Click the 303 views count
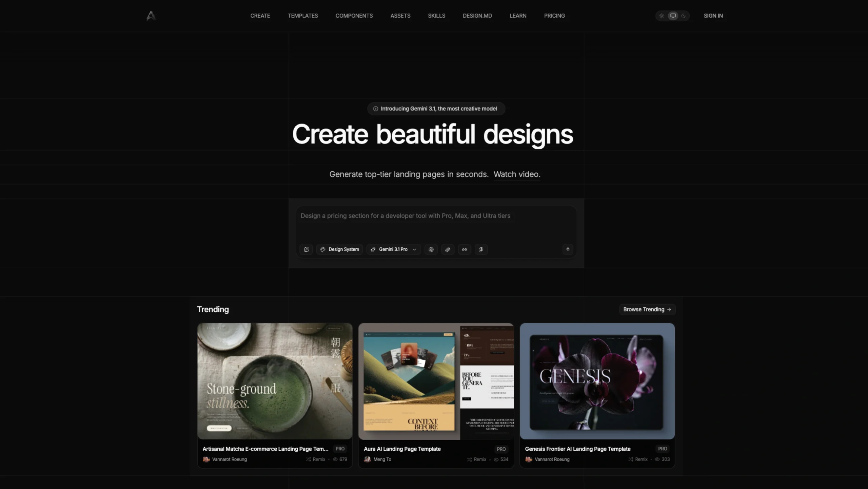868x489 pixels. (662, 459)
